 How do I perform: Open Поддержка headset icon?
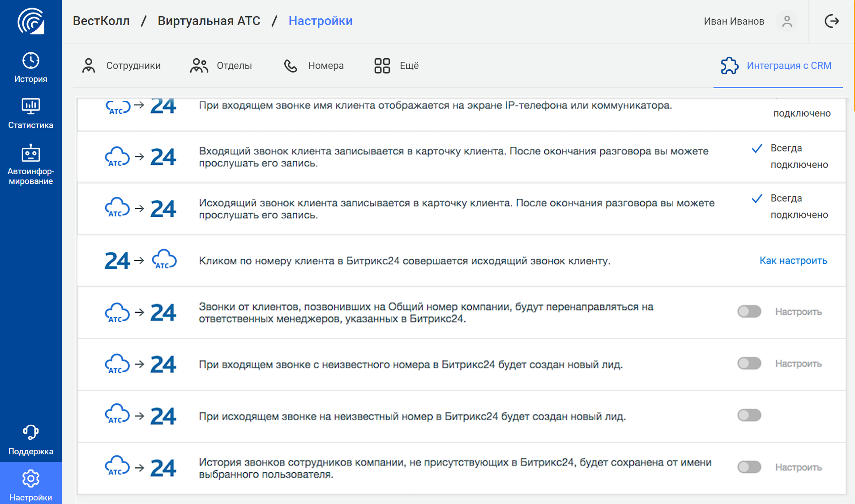(x=31, y=433)
